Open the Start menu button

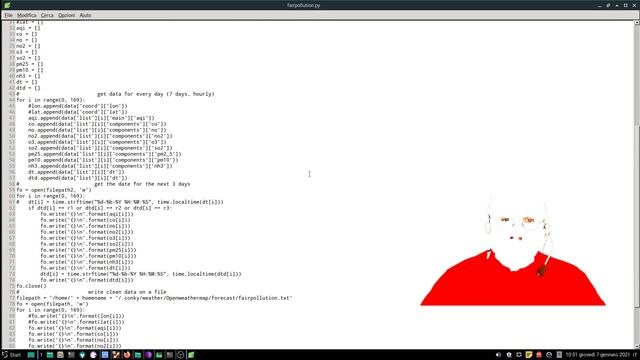coord(11,355)
